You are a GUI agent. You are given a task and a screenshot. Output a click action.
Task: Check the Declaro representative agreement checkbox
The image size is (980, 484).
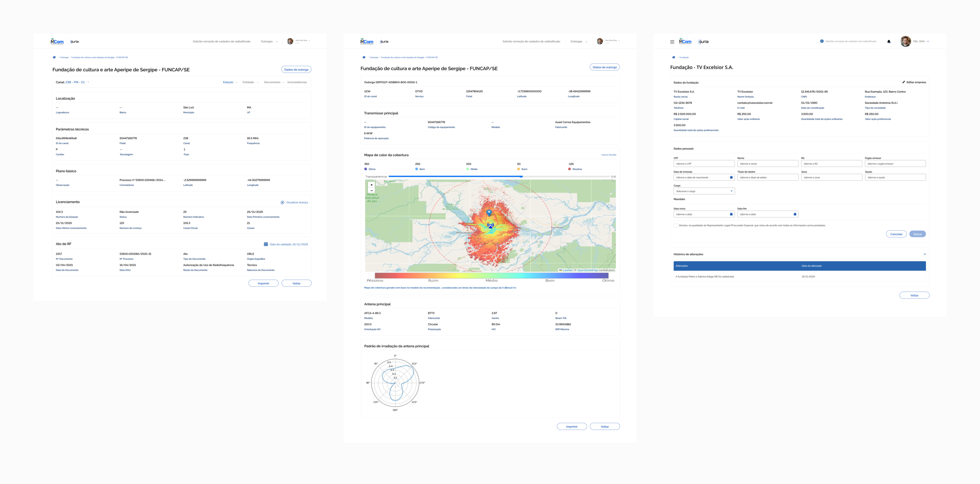tap(676, 225)
